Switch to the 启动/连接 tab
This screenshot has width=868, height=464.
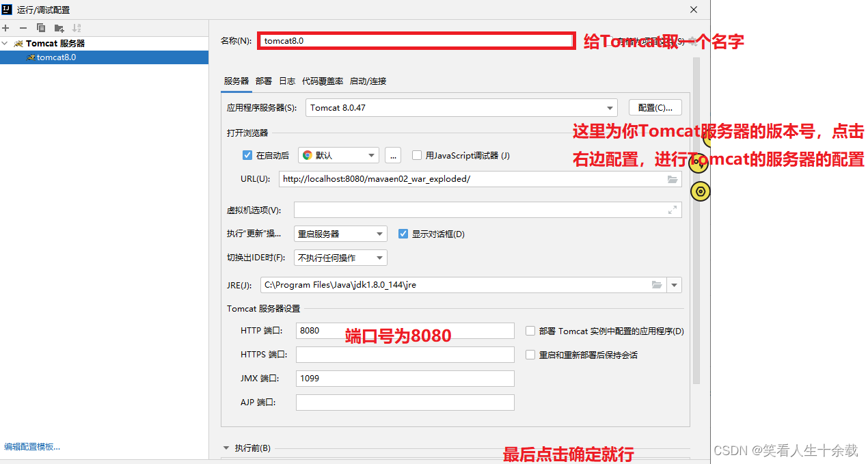(368, 81)
